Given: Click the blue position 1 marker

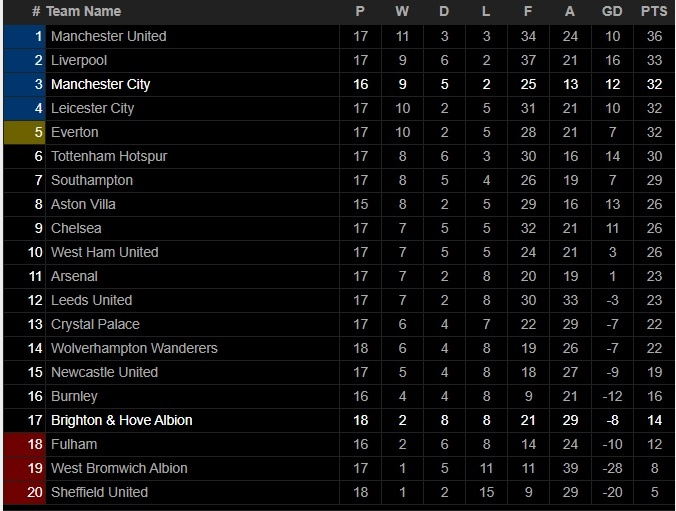Looking at the screenshot, I should point(25,36).
